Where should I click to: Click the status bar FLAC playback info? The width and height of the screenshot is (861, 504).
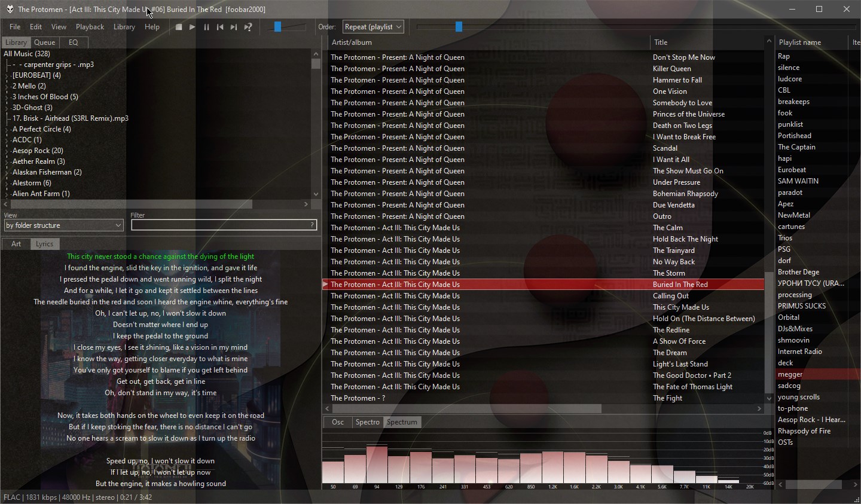point(78,497)
